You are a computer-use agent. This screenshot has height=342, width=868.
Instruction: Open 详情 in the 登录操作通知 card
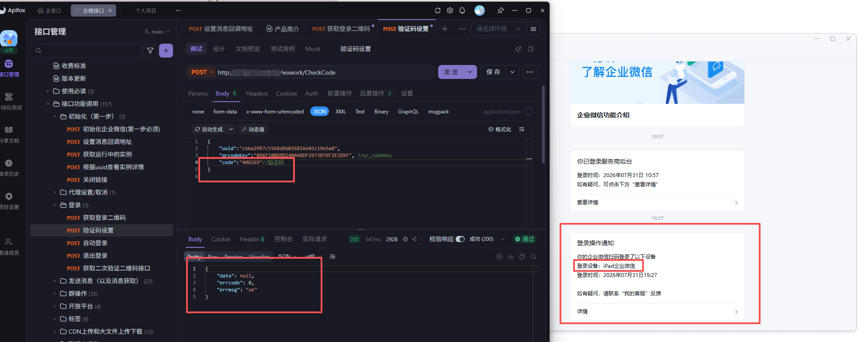(x=657, y=311)
